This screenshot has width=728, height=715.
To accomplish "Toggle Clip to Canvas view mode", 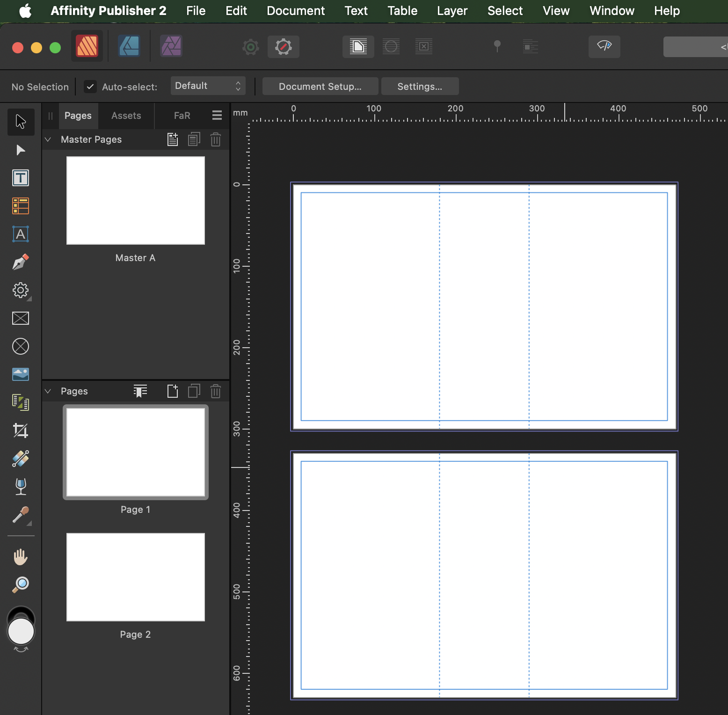I will tap(358, 47).
